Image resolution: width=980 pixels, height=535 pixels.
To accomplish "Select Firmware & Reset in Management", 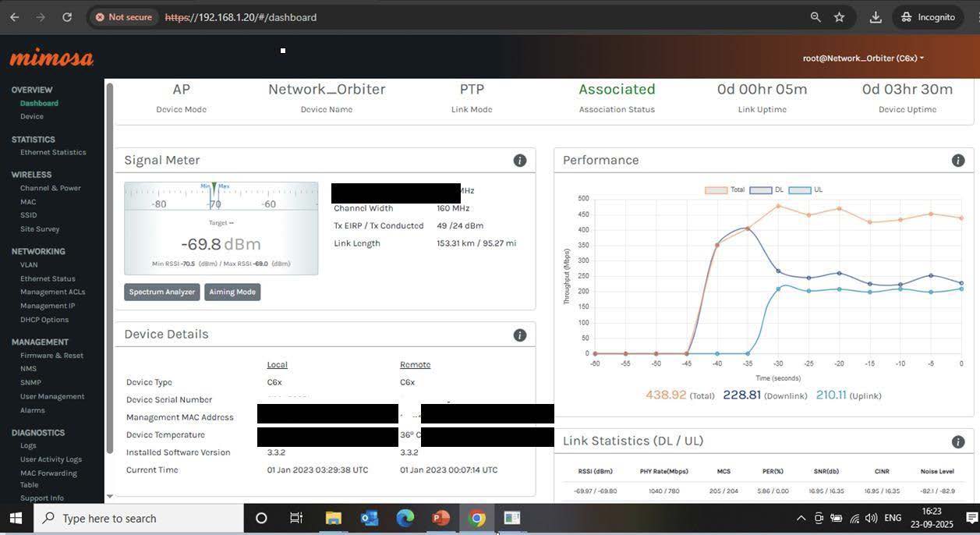I will coord(51,356).
